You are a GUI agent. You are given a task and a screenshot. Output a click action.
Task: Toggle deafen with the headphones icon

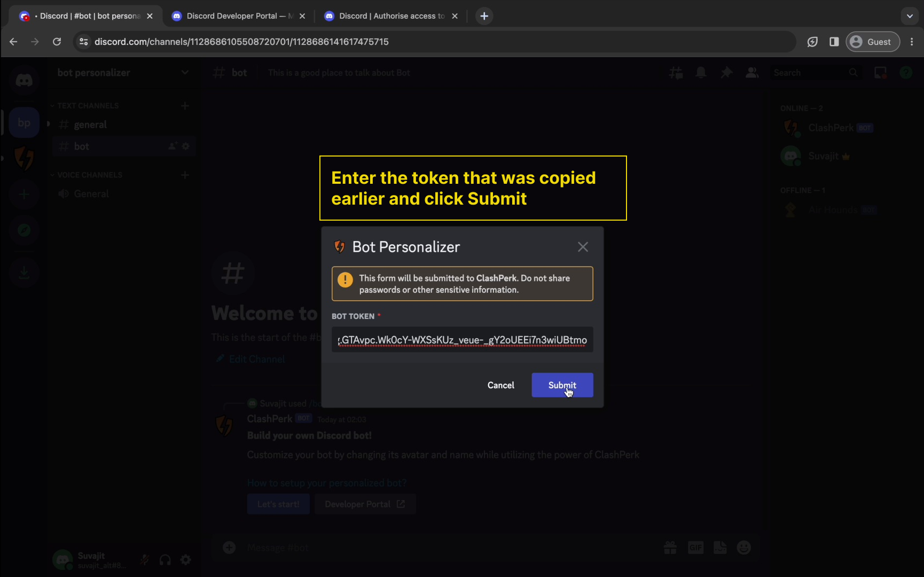click(x=165, y=560)
